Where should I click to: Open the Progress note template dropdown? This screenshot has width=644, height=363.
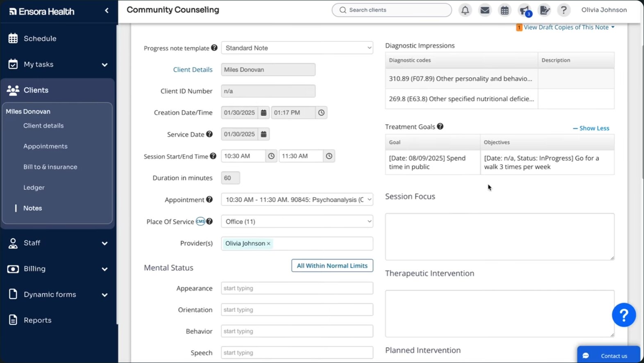[x=297, y=48]
